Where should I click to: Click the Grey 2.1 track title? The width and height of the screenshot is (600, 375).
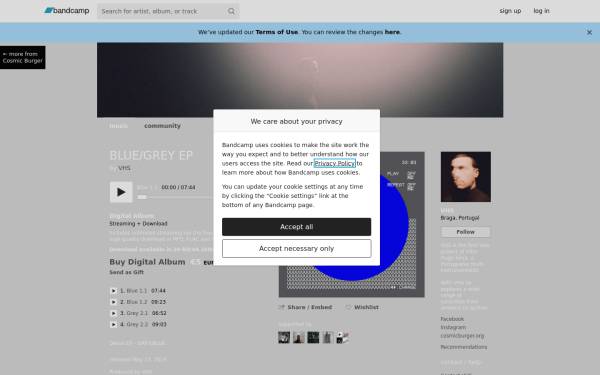(137, 313)
